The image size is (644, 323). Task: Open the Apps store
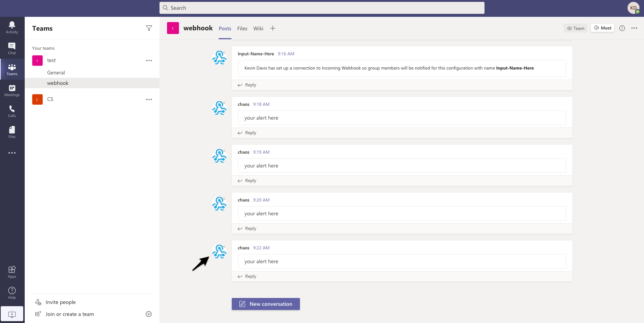[12, 272]
